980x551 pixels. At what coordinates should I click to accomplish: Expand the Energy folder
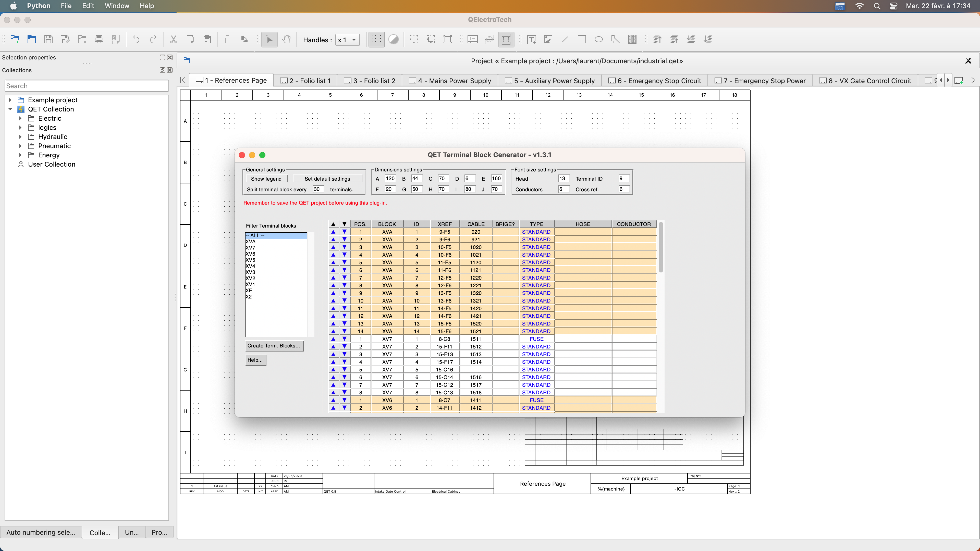(20, 155)
